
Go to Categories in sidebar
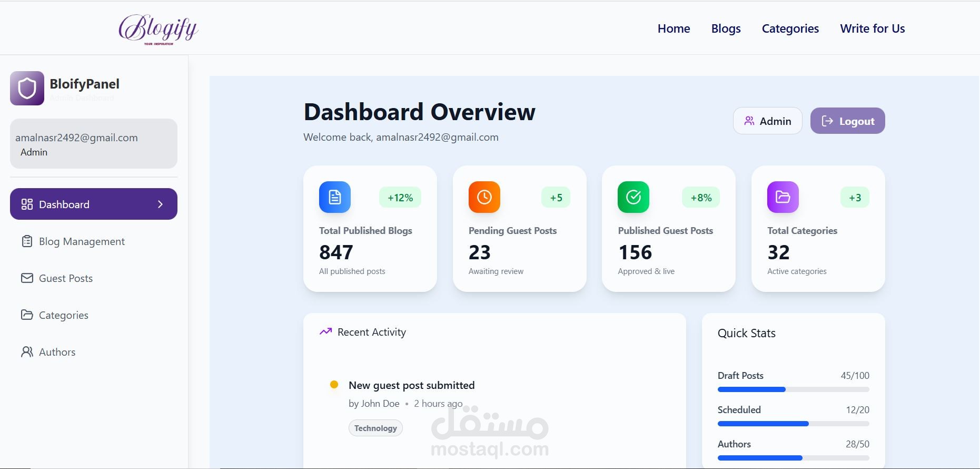pos(94,315)
